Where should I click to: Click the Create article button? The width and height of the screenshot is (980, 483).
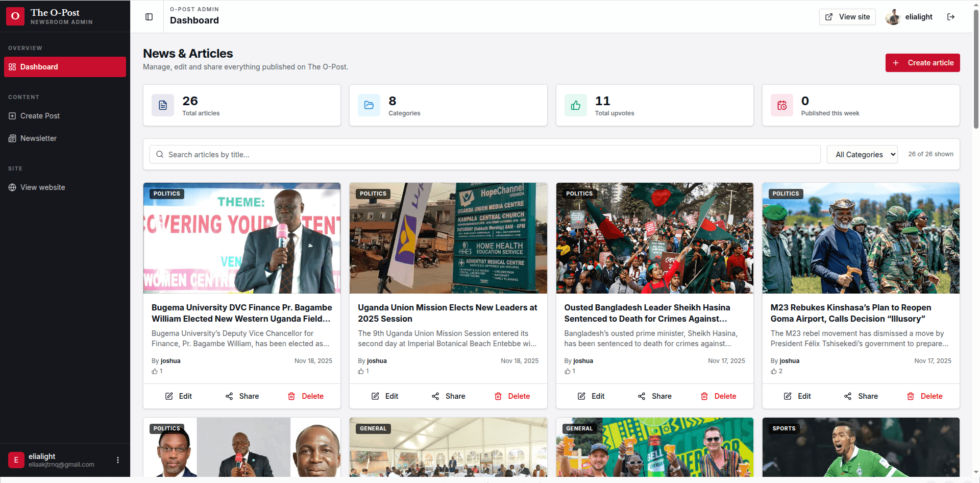coord(922,63)
